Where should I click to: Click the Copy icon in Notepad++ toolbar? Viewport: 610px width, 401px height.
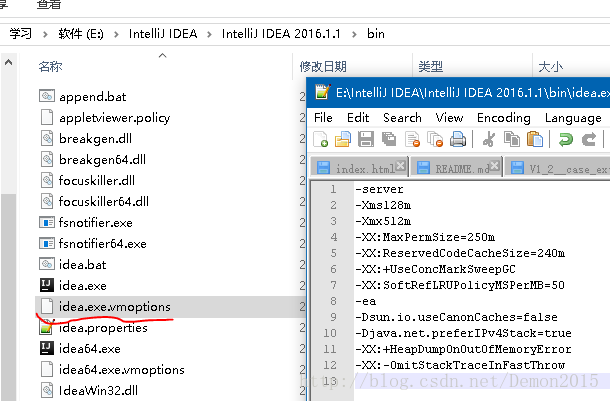512,139
